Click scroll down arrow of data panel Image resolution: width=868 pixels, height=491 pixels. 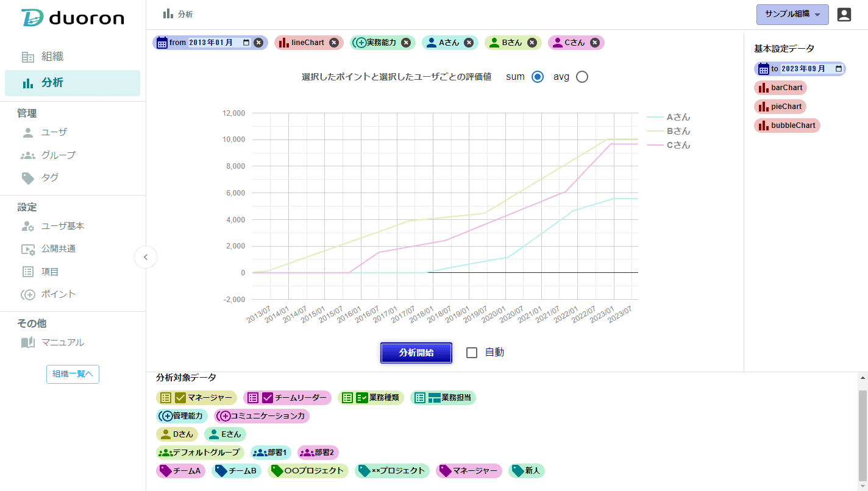(863, 486)
